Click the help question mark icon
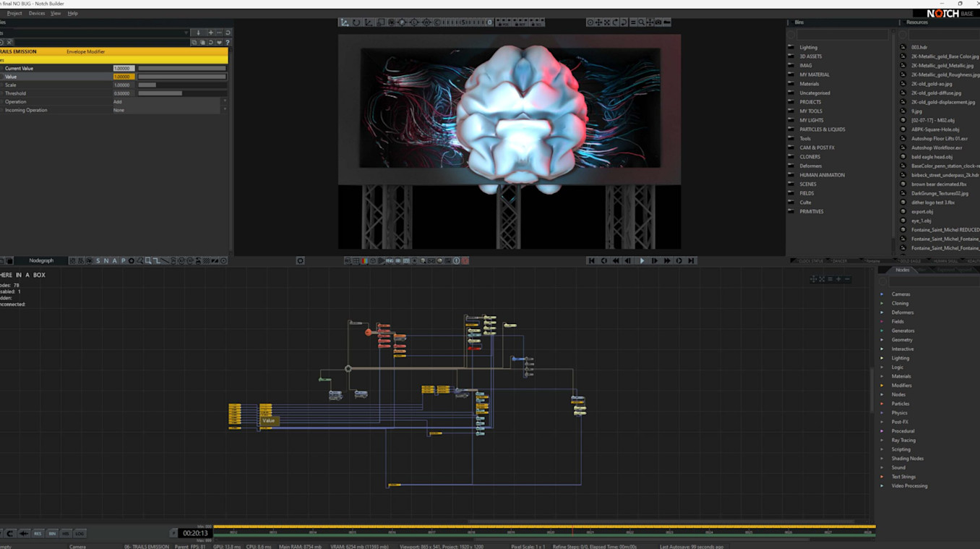This screenshot has width=980, height=549. pos(227,43)
